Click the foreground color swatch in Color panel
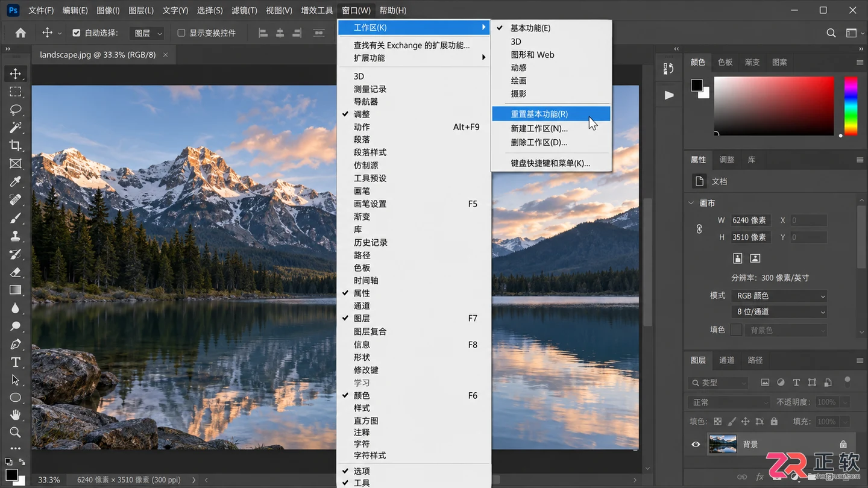868x488 pixels. tap(697, 86)
